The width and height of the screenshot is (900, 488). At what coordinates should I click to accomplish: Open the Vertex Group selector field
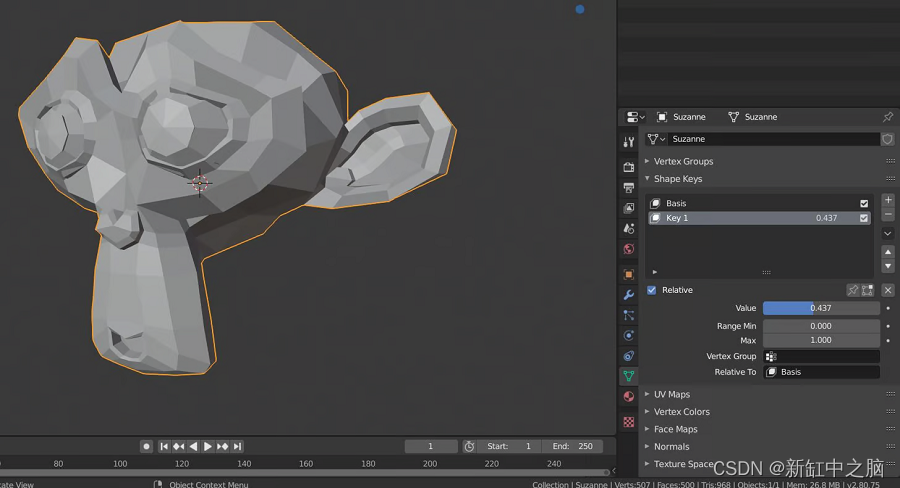click(821, 357)
